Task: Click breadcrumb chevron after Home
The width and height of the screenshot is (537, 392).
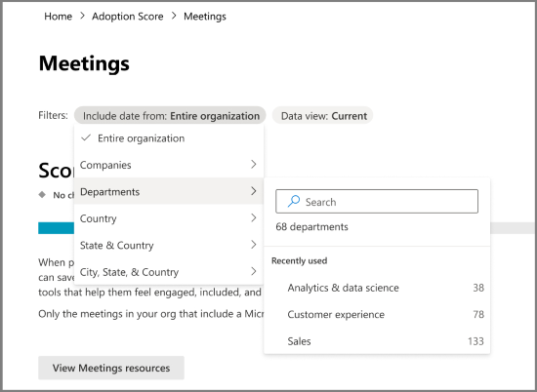Action: [x=82, y=16]
